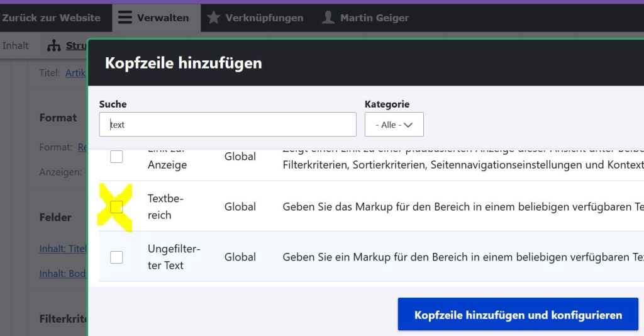Viewport: 644px width, 336px height.
Task: Open the Inhalt: Titel field link
Action: (x=62, y=249)
